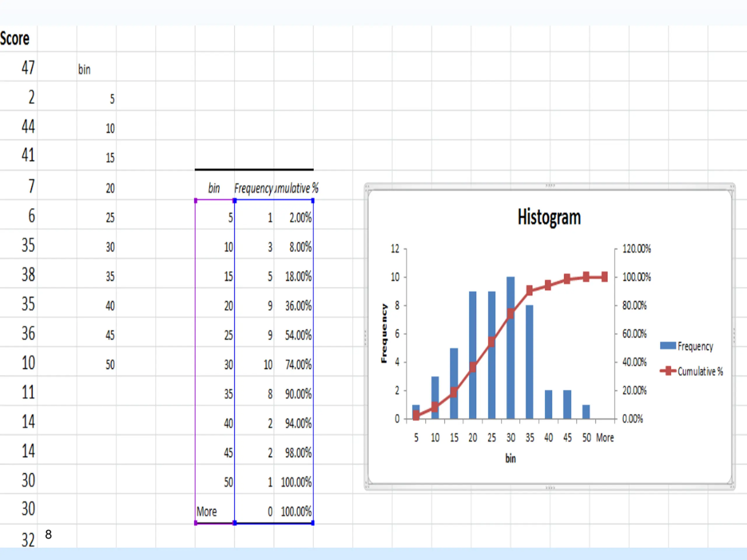
Task: Click the italic 'Frequency' output table header
Action: [254, 188]
